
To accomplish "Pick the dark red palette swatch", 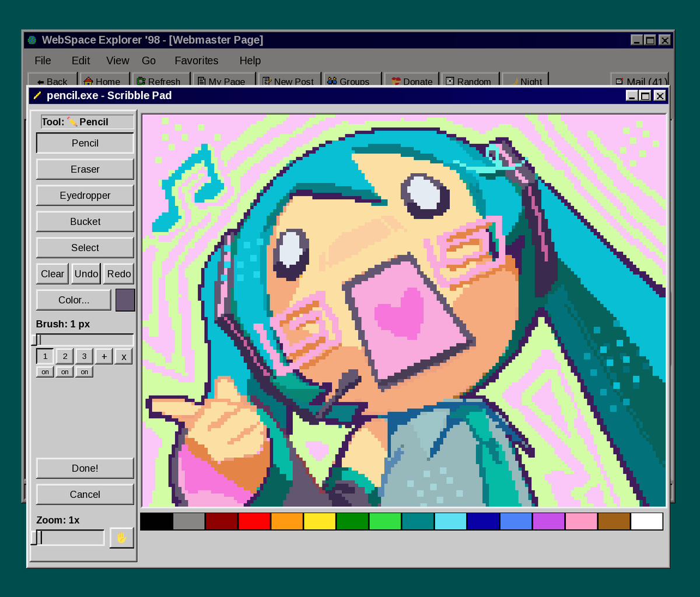I will click(222, 521).
